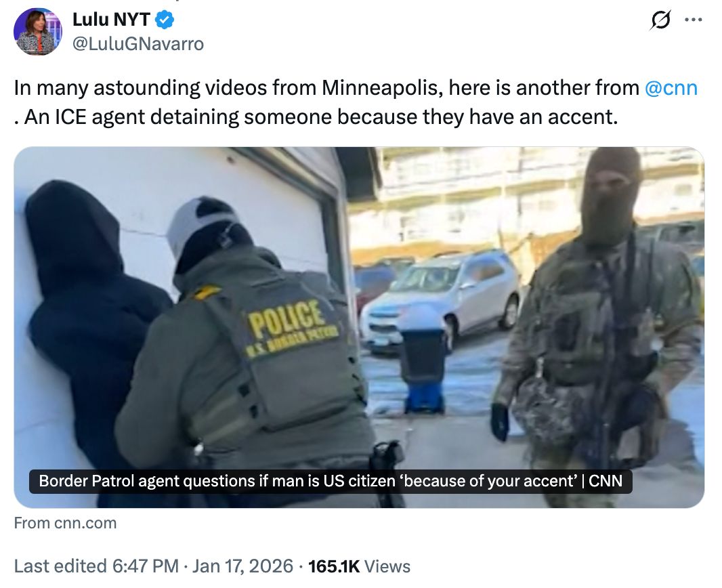Select the tweet text about Minneapolis videos
The height and width of the screenshot is (588, 722).
coord(356,102)
